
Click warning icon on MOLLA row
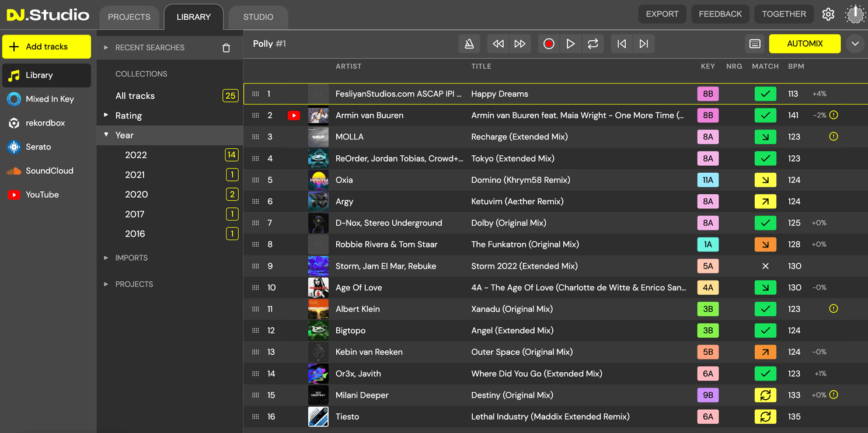coord(834,137)
